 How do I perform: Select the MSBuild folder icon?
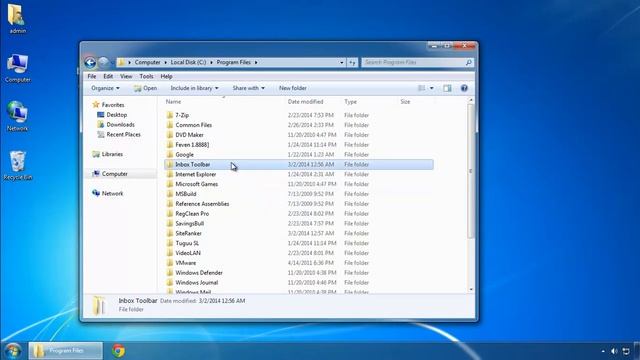click(x=170, y=194)
